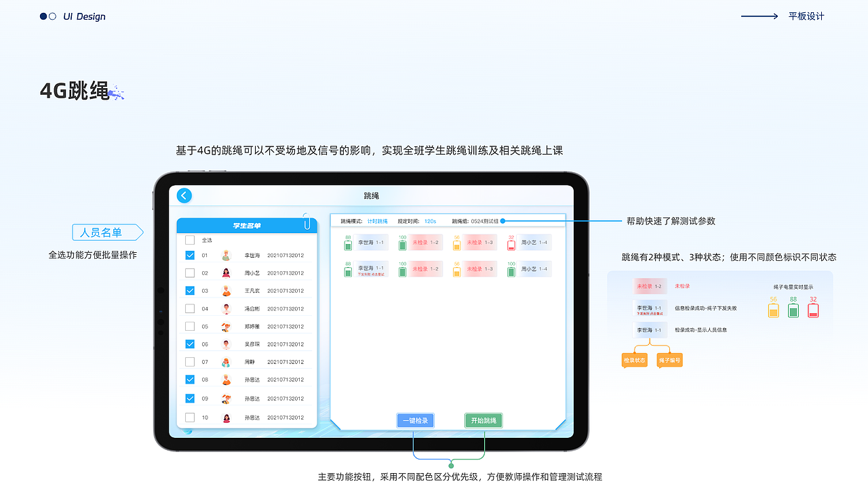Click the orange 56 battery charge level indicator

[x=774, y=310]
